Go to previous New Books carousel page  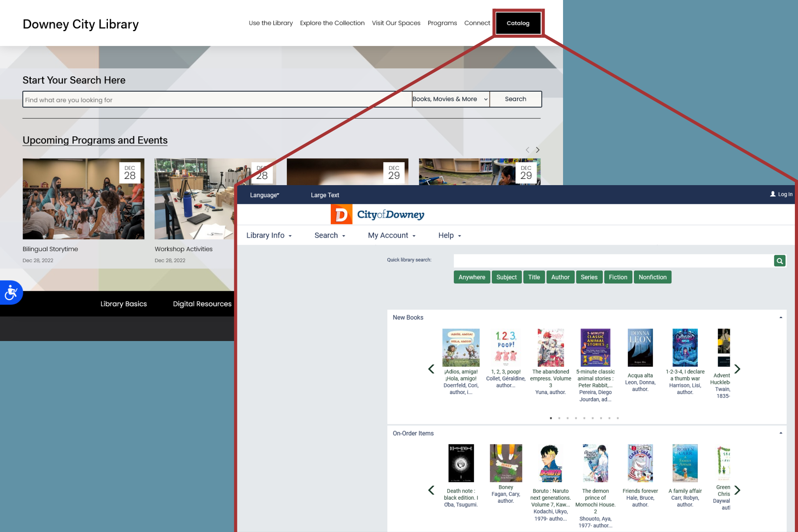coord(431,369)
